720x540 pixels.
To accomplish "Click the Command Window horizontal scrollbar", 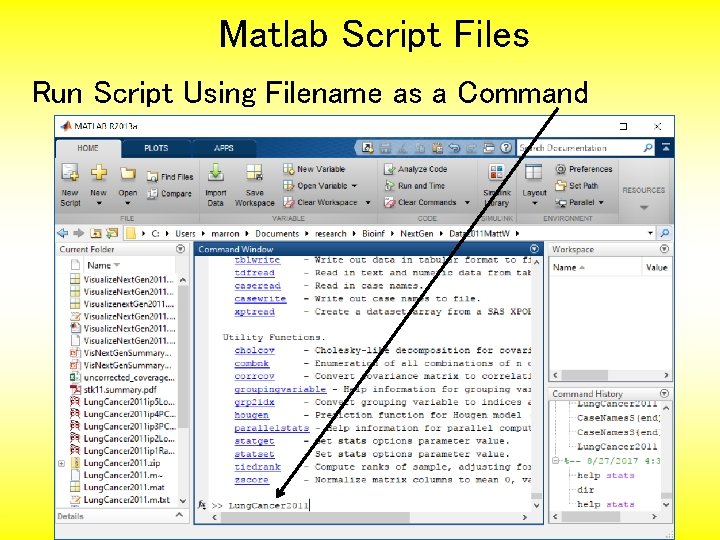I will point(315,517).
